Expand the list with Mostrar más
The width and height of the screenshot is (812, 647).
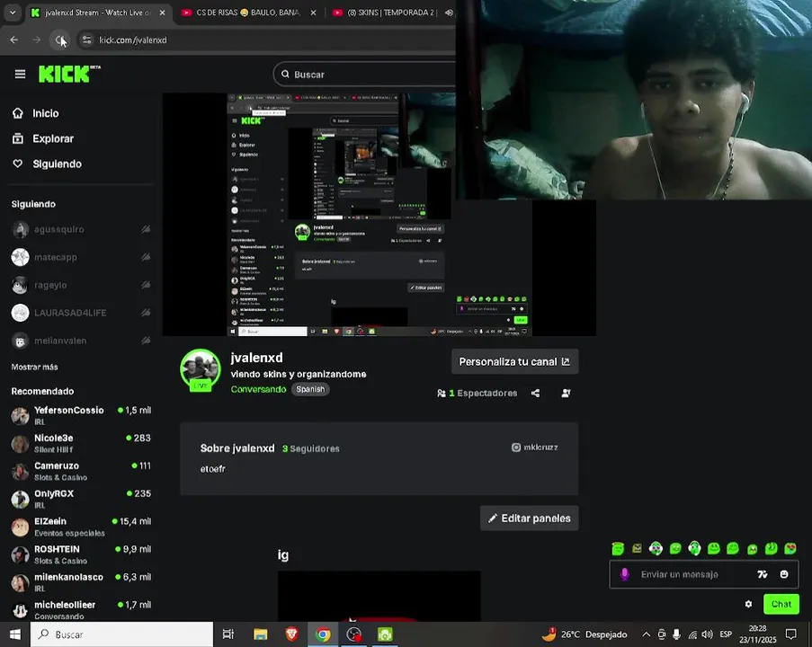click(x=35, y=367)
